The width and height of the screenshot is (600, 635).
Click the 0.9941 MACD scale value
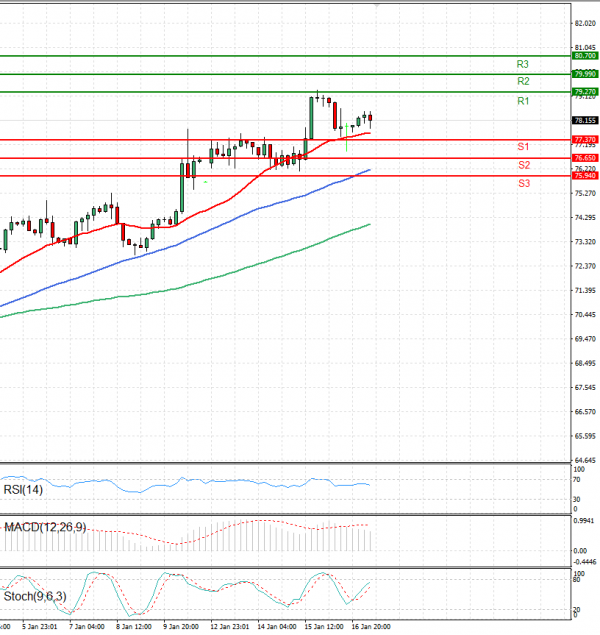(584, 521)
